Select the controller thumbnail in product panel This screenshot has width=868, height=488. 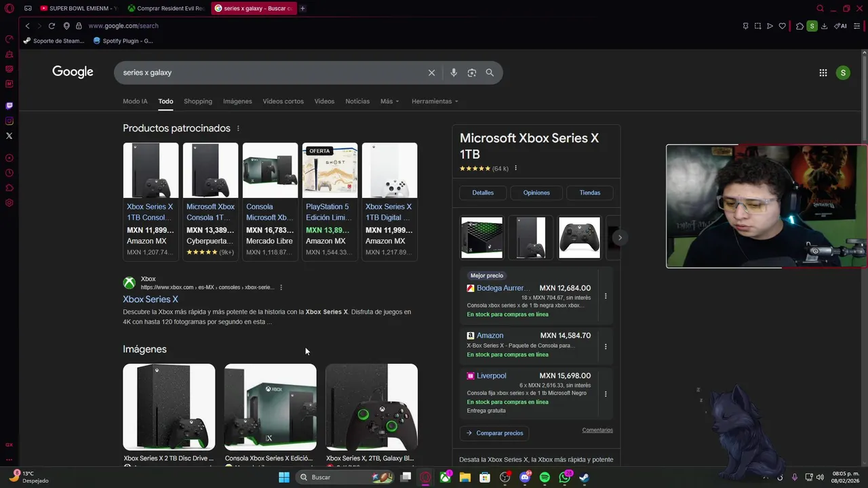(x=579, y=237)
